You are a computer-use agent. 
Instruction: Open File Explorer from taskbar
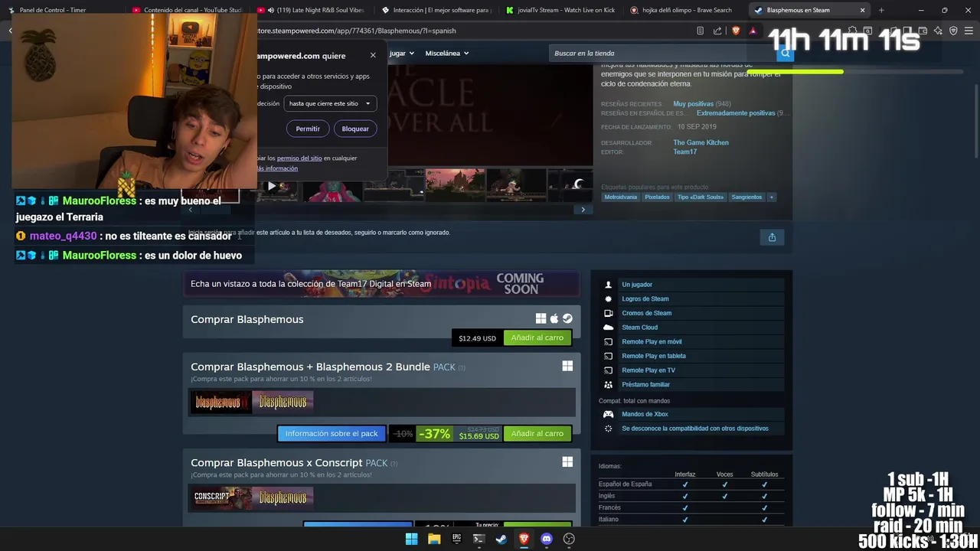(434, 539)
